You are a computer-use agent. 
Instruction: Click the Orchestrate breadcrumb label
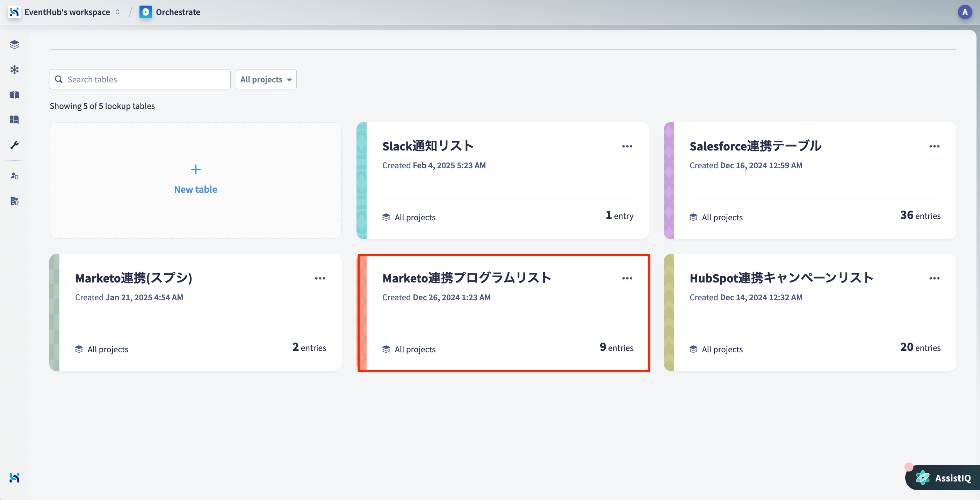tap(178, 12)
